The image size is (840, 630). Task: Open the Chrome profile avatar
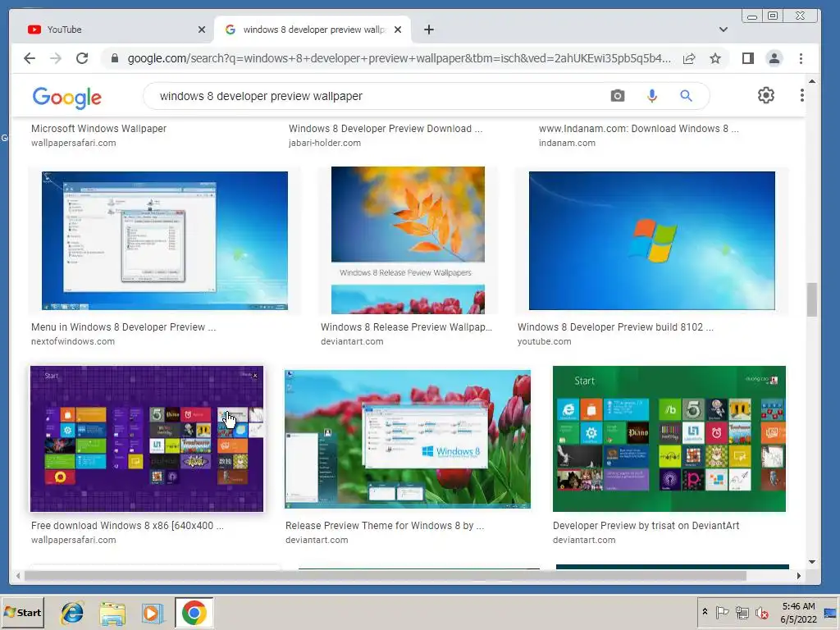(774, 58)
